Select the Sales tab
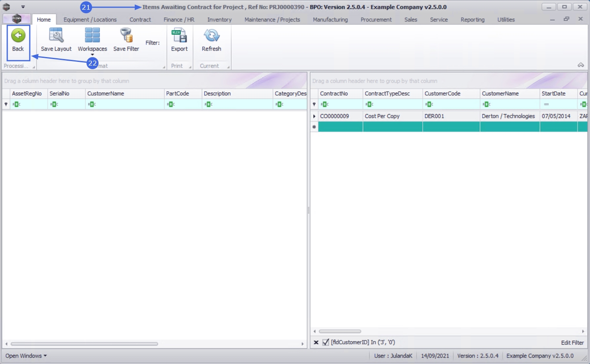Image resolution: width=590 pixels, height=364 pixels. tap(411, 19)
